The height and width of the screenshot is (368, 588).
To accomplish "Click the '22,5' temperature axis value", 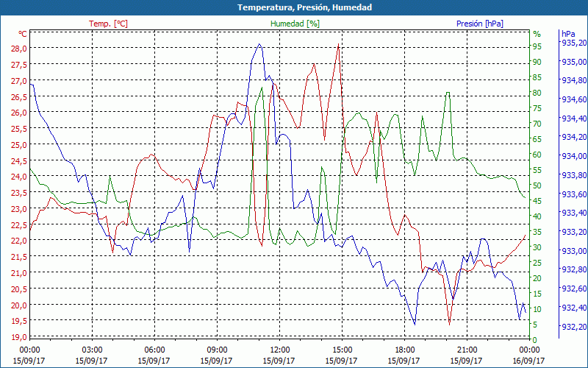I will click(x=19, y=225).
